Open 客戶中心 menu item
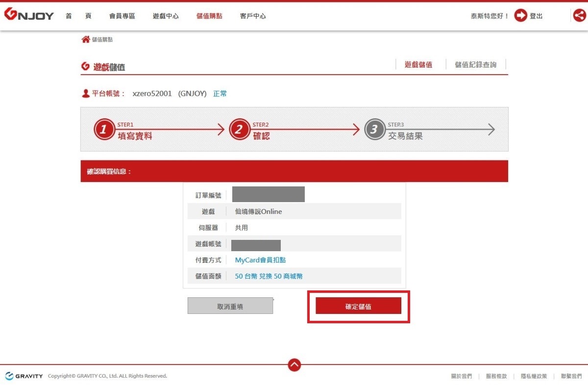 coord(253,16)
